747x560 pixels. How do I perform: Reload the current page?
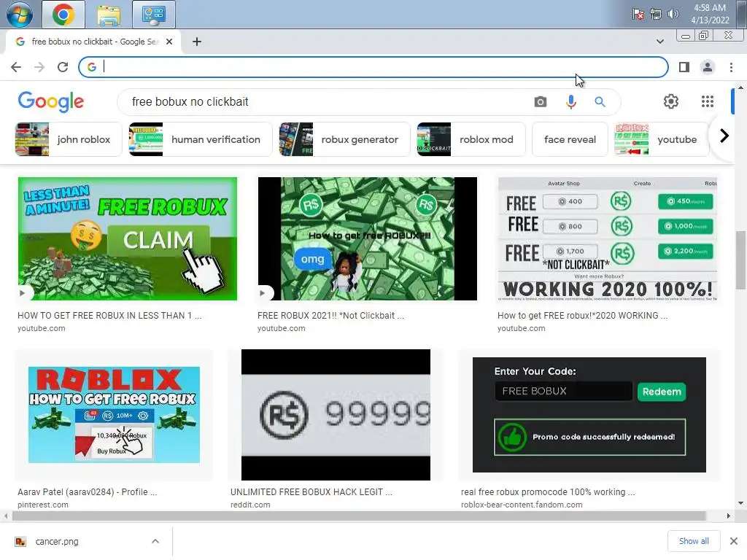point(63,67)
